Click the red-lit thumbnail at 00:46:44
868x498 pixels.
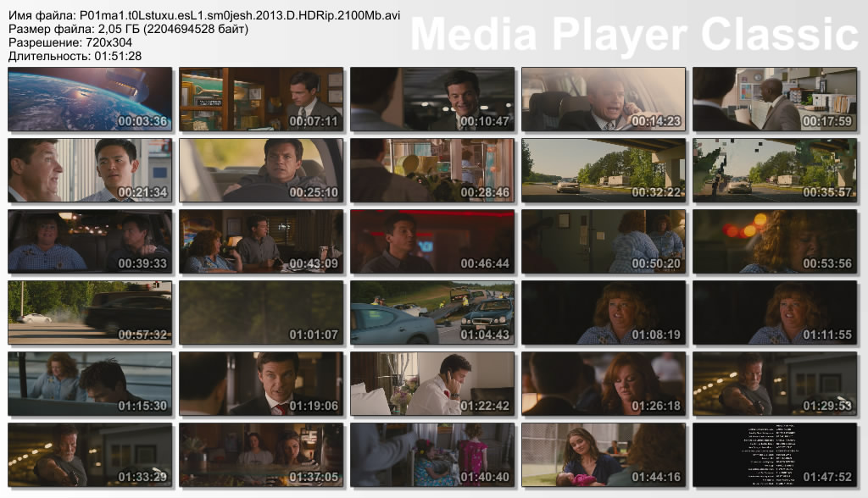coord(432,241)
